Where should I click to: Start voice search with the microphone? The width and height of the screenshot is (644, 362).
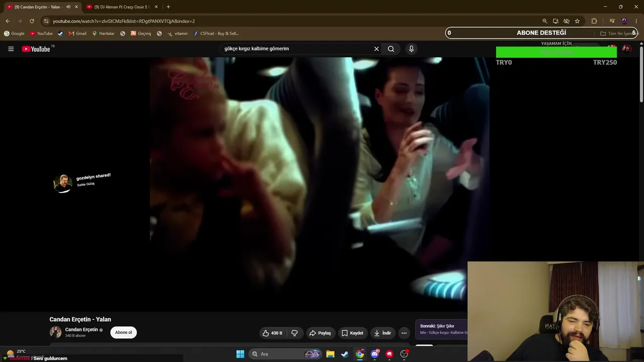411,49
